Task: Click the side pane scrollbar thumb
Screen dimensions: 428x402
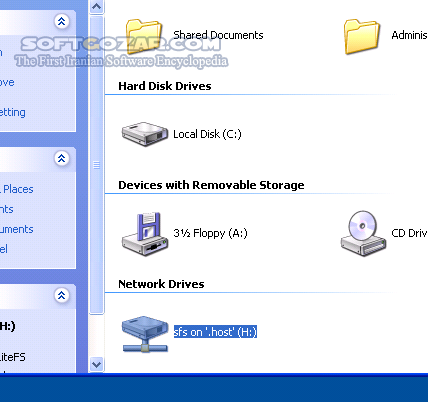Action: pos(97,165)
